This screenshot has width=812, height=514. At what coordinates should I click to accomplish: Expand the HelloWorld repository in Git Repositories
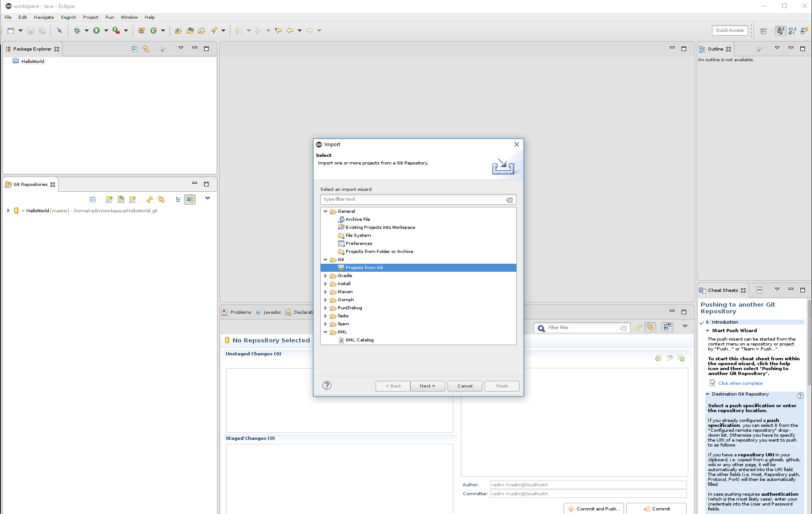point(8,211)
